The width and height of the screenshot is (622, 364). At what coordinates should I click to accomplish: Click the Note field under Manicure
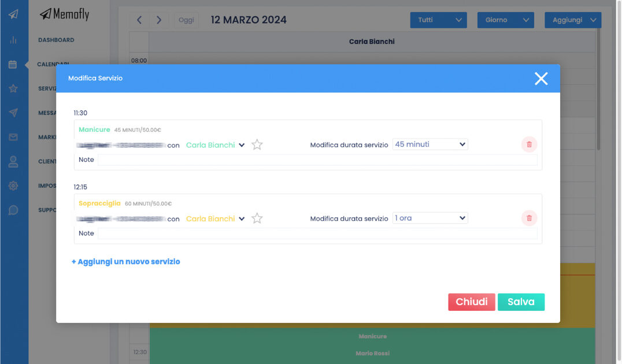click(317, 160)
